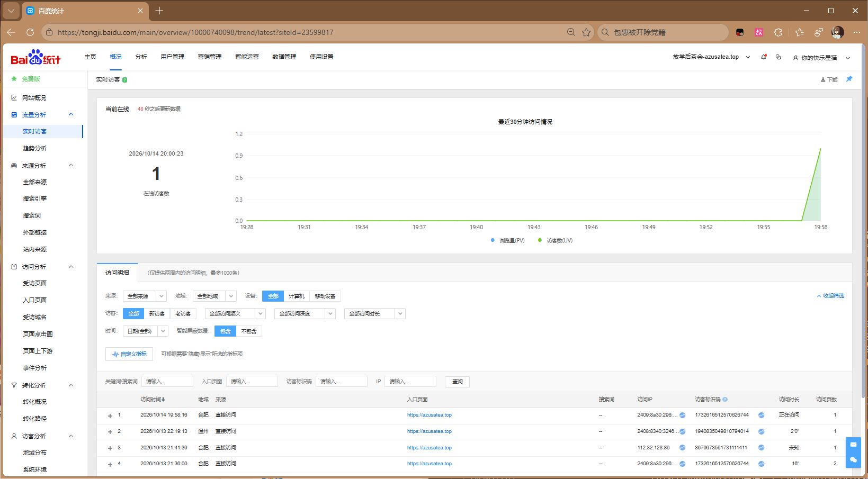Screen dimensions: 868x479
Task: Select 新访客 visitor filter
Action: (157, 314)
